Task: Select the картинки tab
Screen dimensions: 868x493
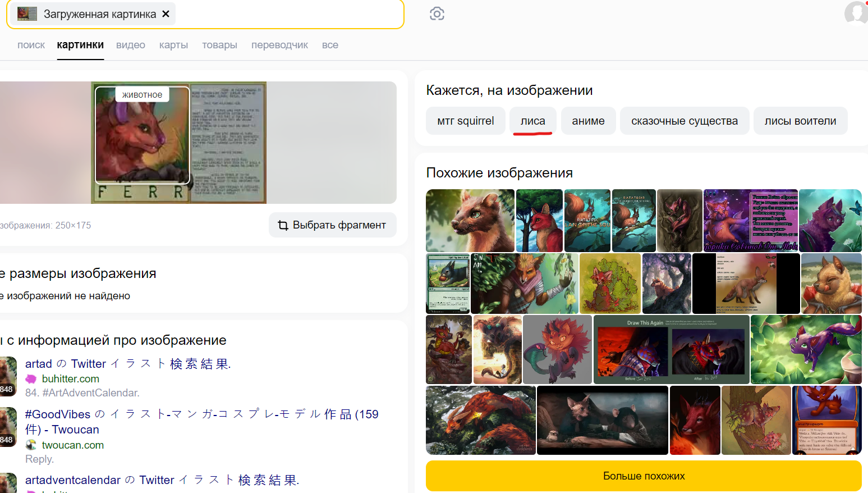Action: 80,45
